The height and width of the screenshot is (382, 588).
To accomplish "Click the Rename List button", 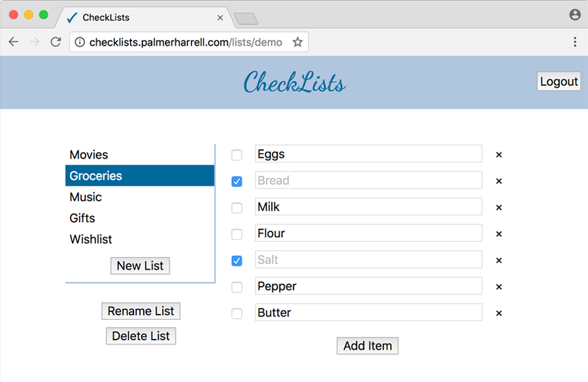I will click(140, 311).
